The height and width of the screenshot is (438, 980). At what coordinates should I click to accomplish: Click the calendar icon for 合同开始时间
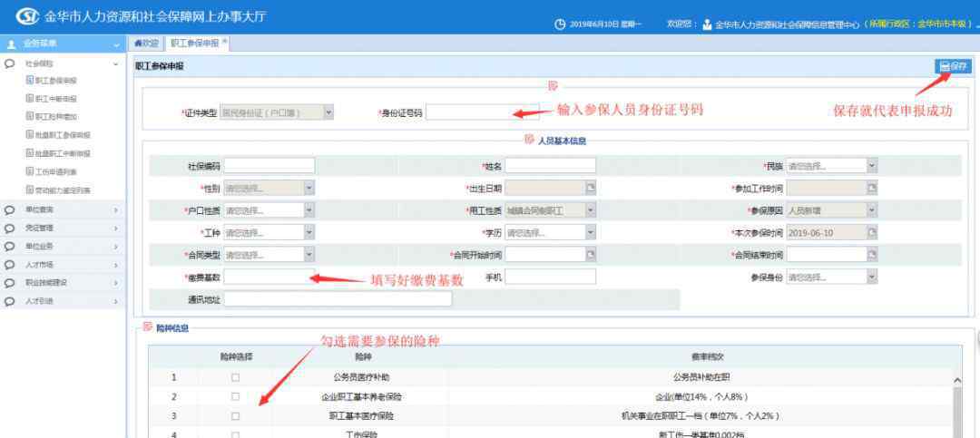pos(590,255)
